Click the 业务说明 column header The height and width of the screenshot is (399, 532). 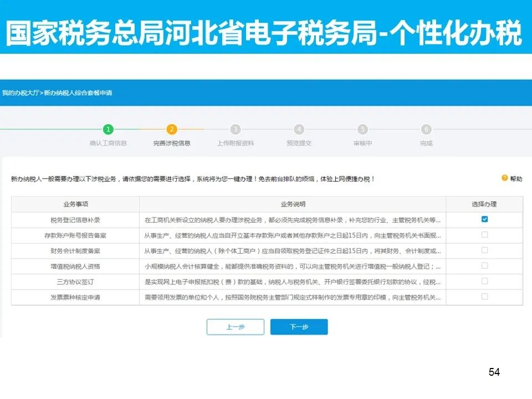click(293, 204)
